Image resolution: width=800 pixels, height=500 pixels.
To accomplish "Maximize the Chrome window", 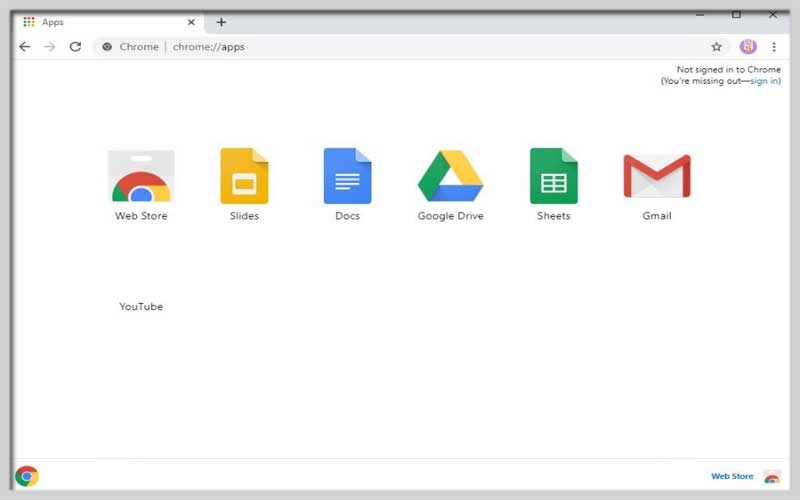I will [x=736, y=15].
